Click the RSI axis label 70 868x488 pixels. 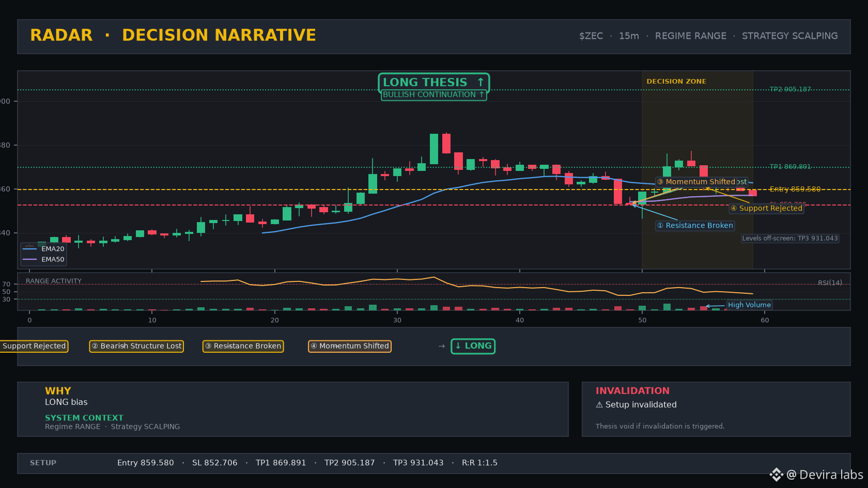click(x=6, y=285)
